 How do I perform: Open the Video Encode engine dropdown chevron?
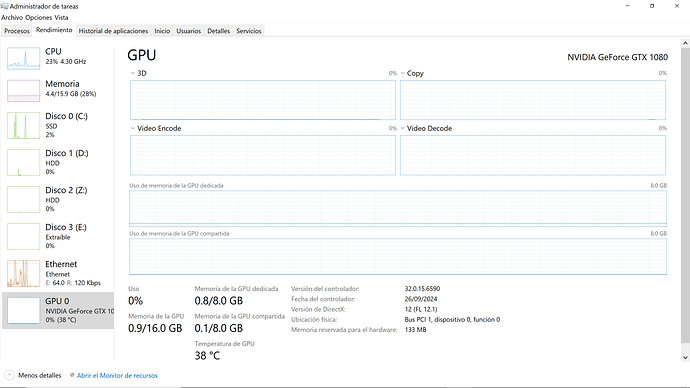coord(132,128)
